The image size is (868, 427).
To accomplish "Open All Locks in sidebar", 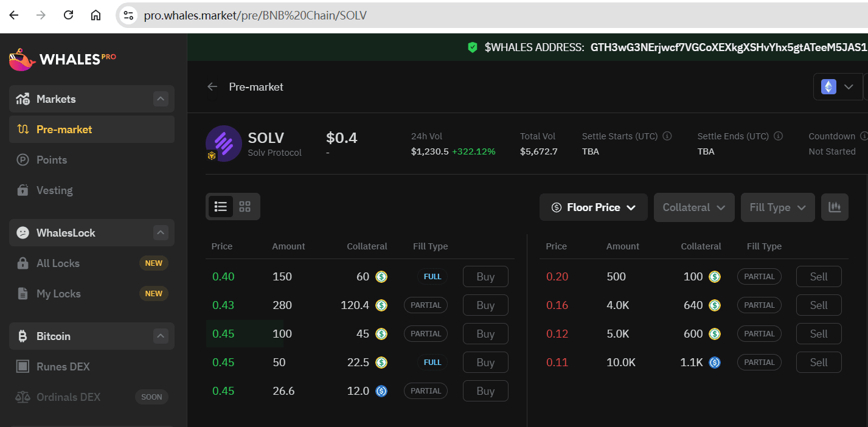I will point(92,263).
